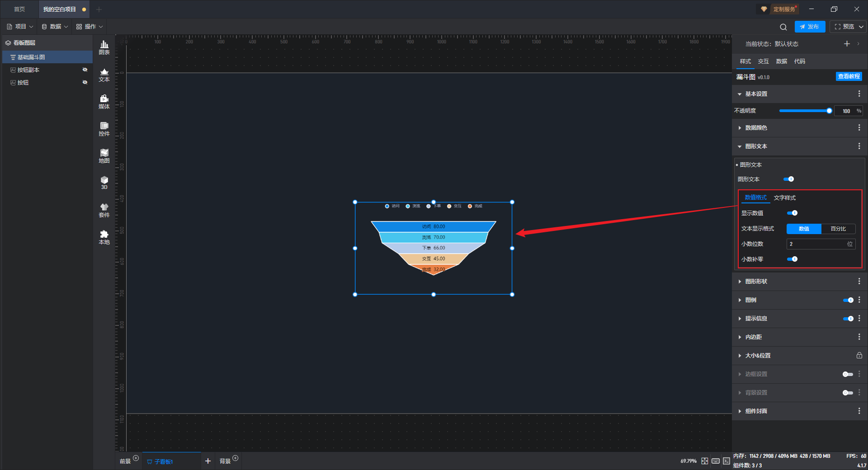868x470 pixels.
Task: Open 图形文本 section more options menu
Action: tap(859, 146)
